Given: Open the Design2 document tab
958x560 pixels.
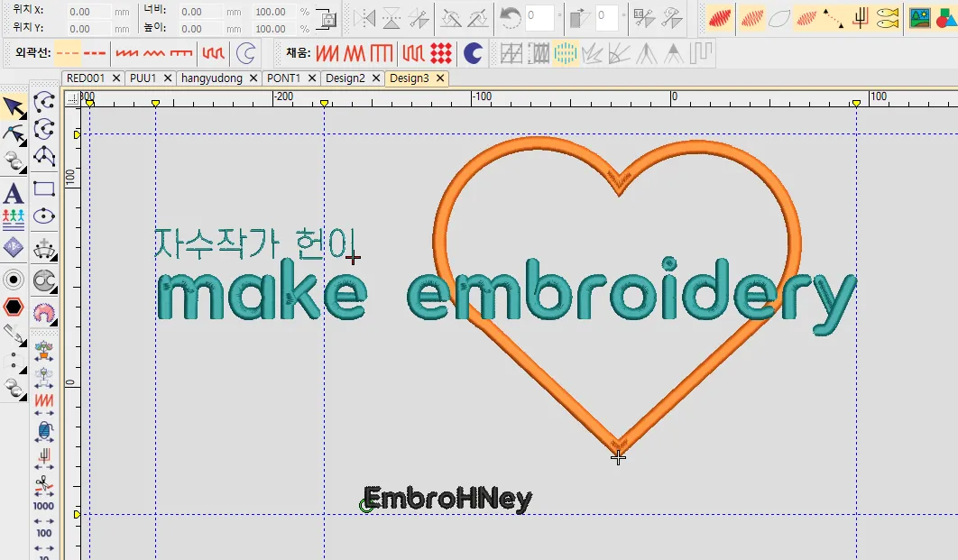Looking at the screenshot, I should pos(345,78).
